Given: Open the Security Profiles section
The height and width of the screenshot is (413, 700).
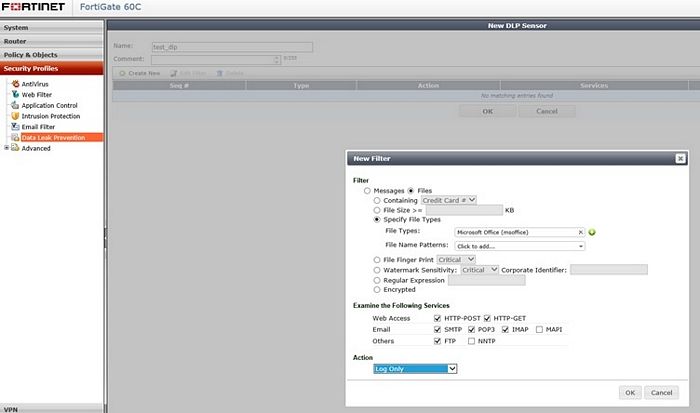Looking at the screenshot, I should (x=52, y=68).
